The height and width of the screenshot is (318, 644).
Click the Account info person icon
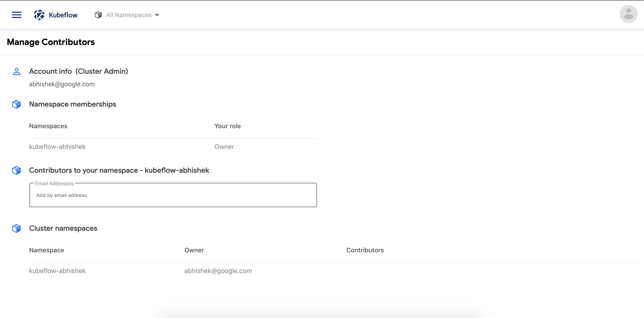16,72
